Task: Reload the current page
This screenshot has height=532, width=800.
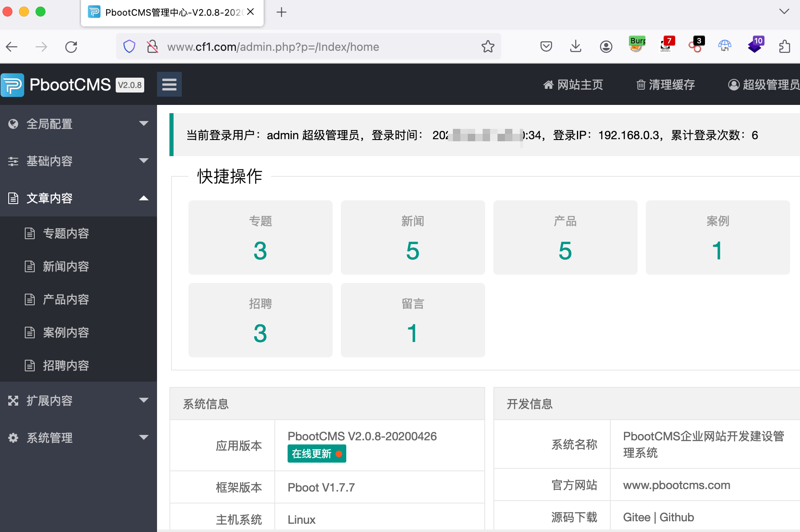Action: coord(71,47)
